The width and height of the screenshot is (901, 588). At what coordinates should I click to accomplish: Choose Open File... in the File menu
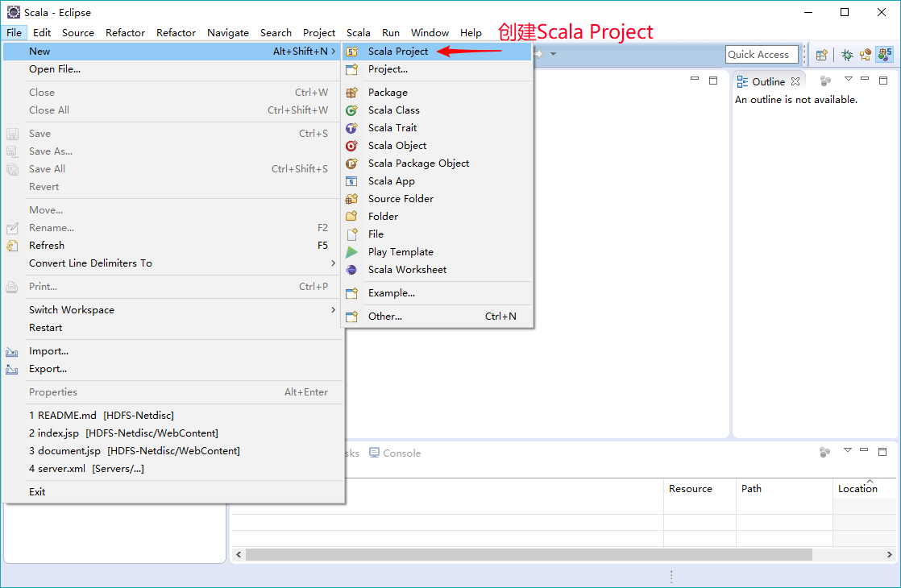pos(172,69)
